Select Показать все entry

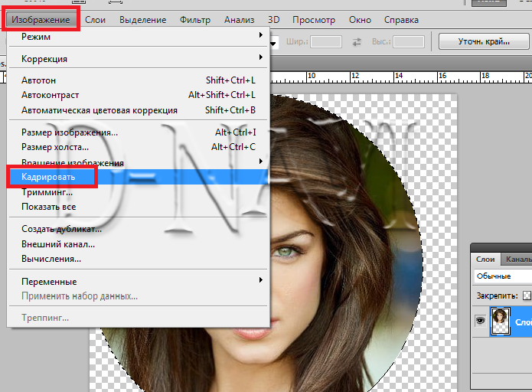click(139, 207)
